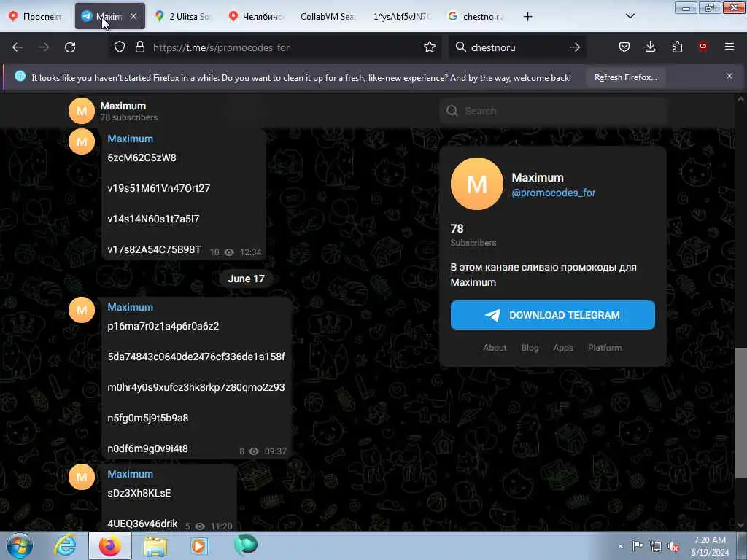Switch to the 1*ysAbf5vJN7 tab
Image resolution: width=747 pixels, height=560 pixels.
tap(402, 17)
